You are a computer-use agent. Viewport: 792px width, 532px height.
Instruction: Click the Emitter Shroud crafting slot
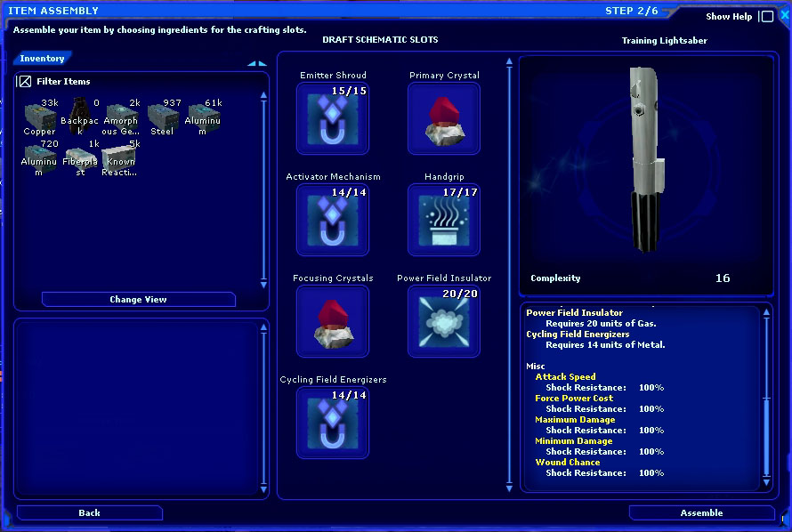click(x=332, y=119)
